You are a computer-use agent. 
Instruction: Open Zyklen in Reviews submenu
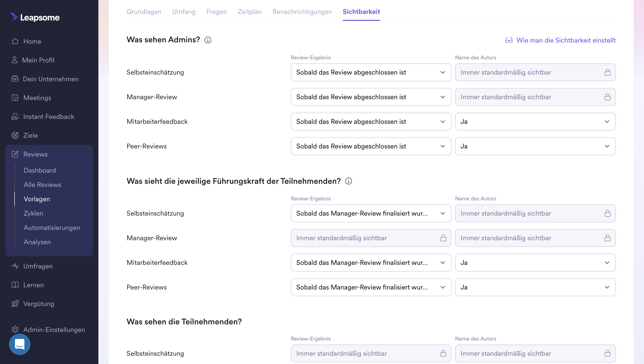click(x=34, y=213)
